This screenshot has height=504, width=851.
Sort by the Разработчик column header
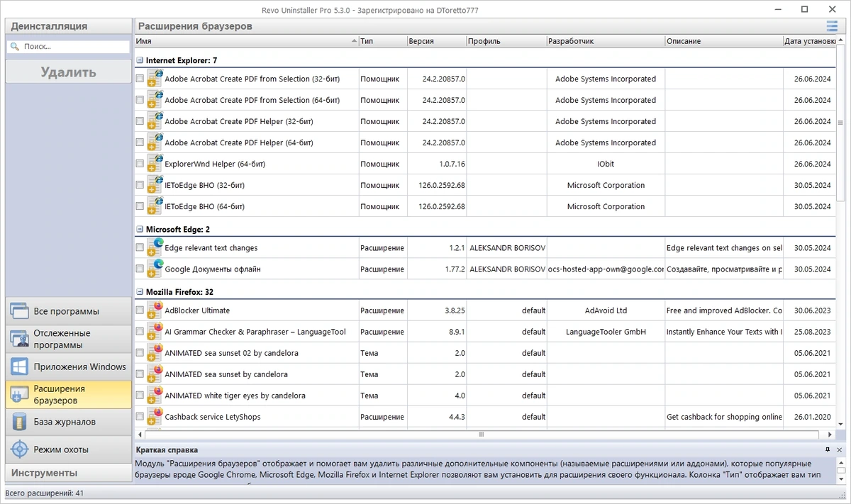(x=606, y=41)
